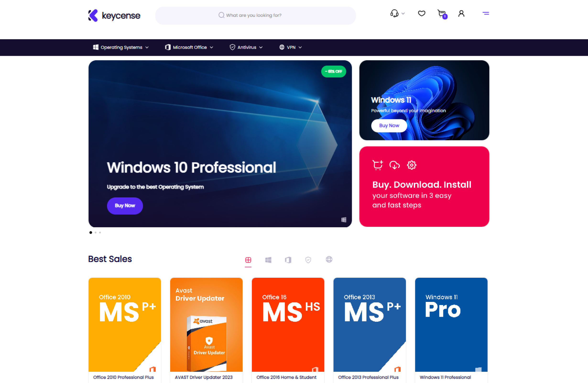Expand VPN dropdown chevron
Viewport: 588px width, 383px height.
coord(300,47)
